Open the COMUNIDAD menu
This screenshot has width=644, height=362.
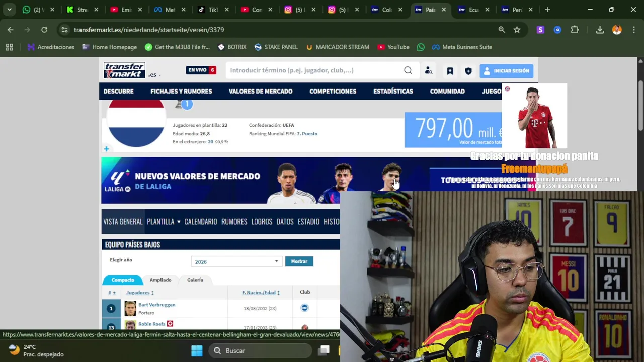(x=447, y=91)
